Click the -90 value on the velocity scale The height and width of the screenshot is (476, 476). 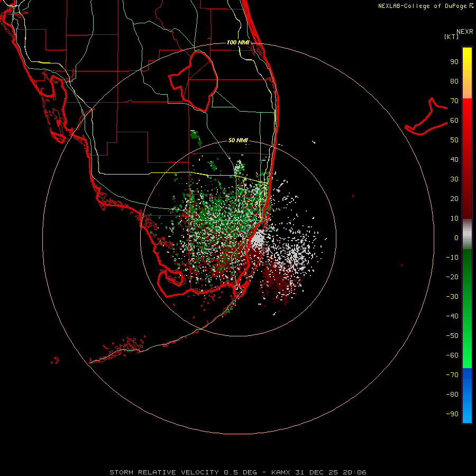[452, 414]
